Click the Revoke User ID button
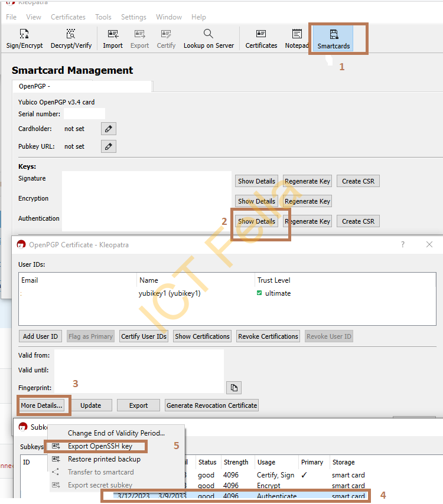Image resolution: width=443 pixels, height=504 pixels. [x=329, y=336]
